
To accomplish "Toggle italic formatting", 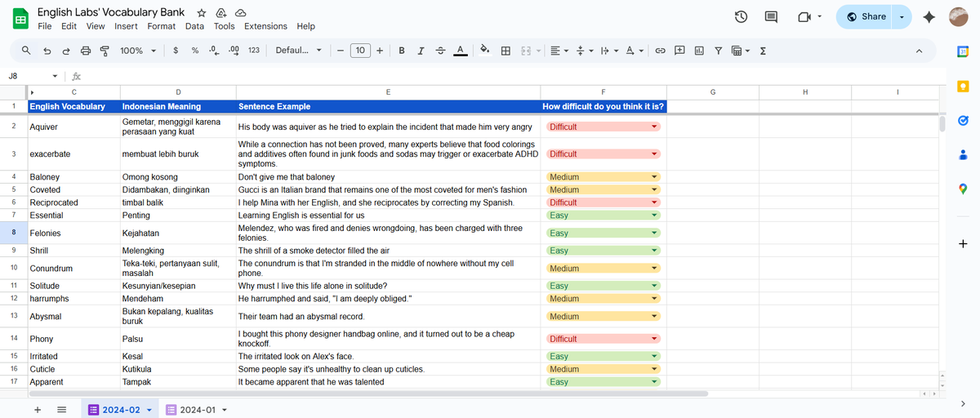I will [x=421, y=51].
